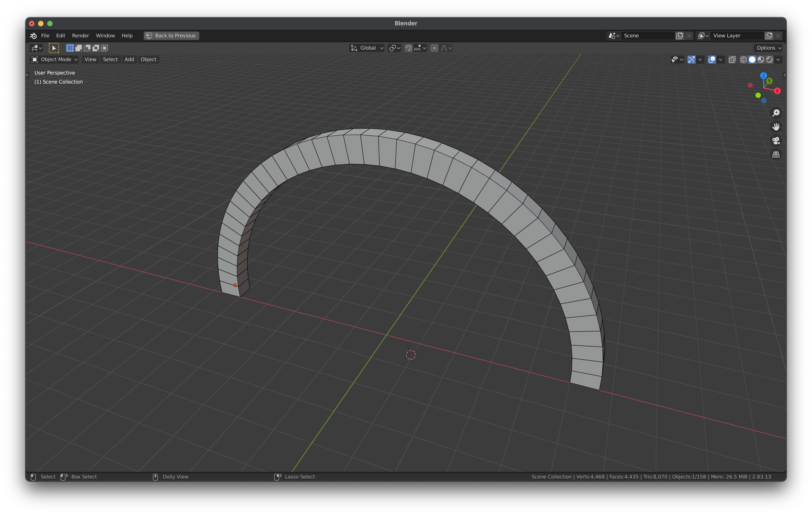The height and width of the screenshot is (515, 812).
Task: Open object type visibility eye dropdown
Action: pyautogui.click(x=677, y=60)
